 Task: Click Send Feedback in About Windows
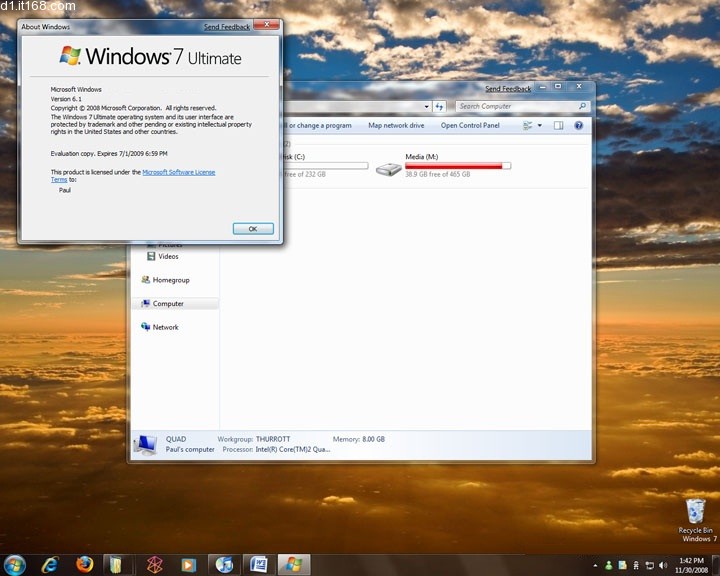227,27
